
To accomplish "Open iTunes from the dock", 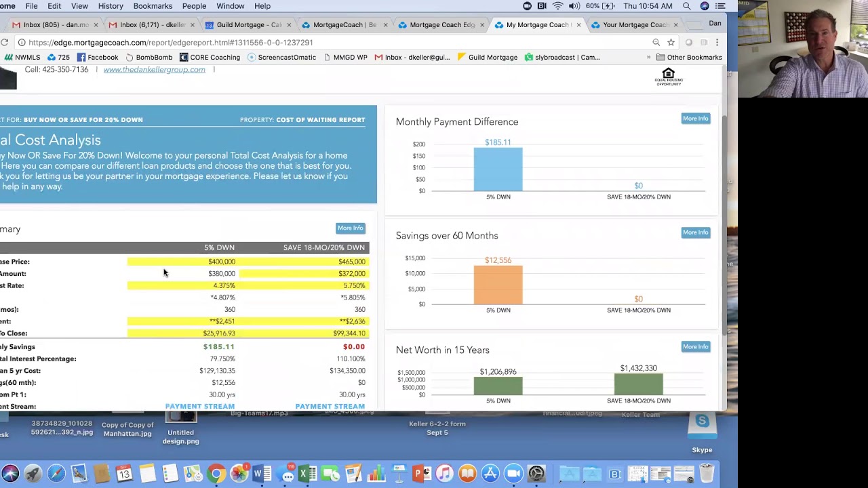I will point(444,474).
